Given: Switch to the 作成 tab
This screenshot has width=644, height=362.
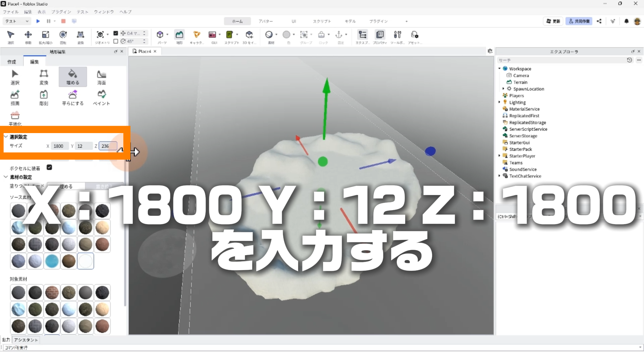Looking at the screenshot, I should point(12,62).
